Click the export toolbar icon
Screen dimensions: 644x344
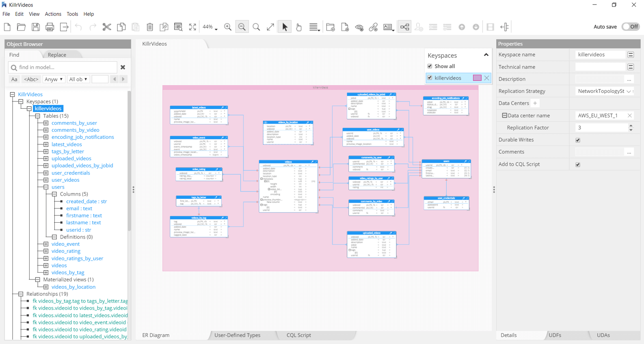[64, 27]
